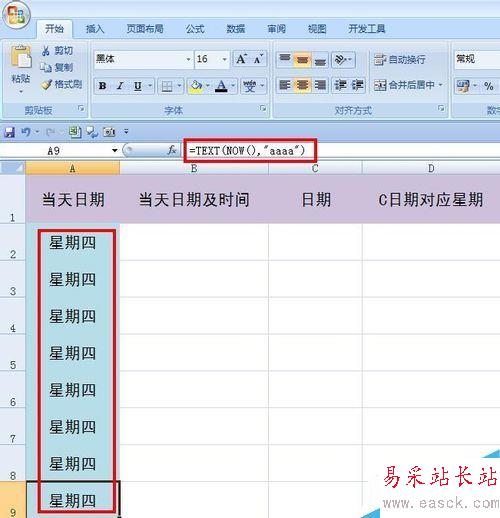Viewport: 500px width, 518px height.
Task: Open the Office button menu
Action: (16, 15)
